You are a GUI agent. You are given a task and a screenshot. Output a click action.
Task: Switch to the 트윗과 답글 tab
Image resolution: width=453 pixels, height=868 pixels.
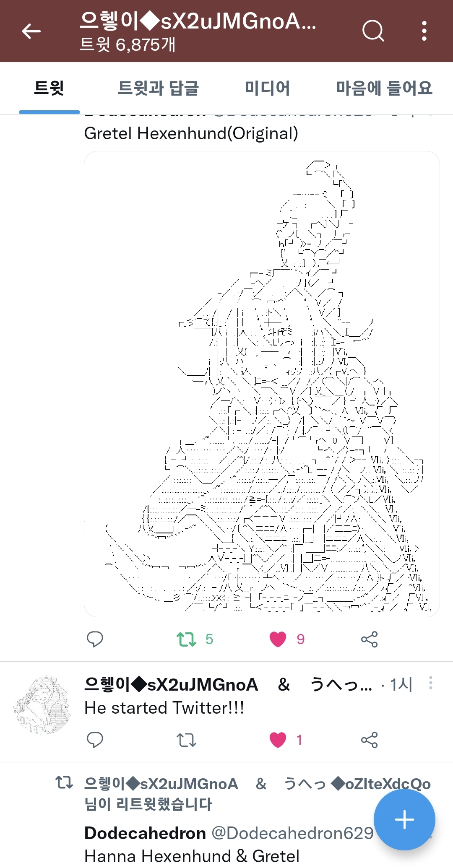pos(158,88)
